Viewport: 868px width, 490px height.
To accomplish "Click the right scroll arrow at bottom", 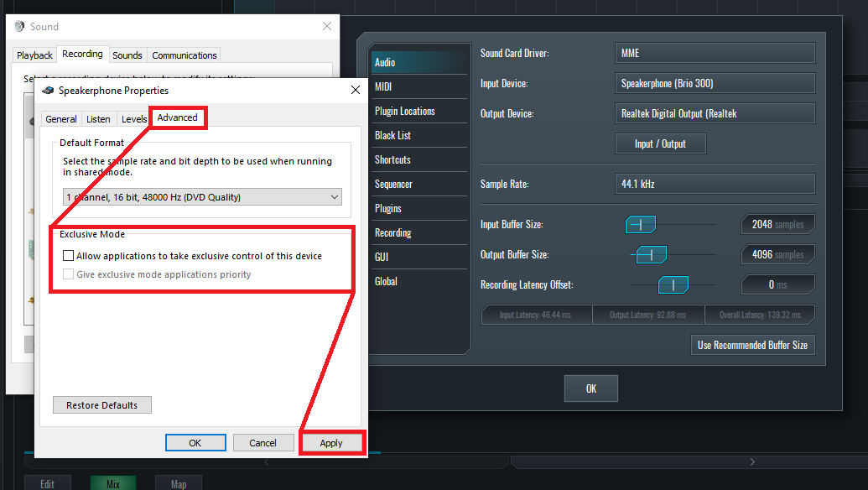I will [752, 461].
